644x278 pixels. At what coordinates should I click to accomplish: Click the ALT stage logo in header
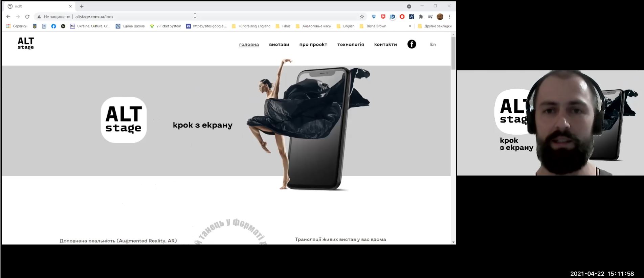pyautogui.click(x=26, y=43)
